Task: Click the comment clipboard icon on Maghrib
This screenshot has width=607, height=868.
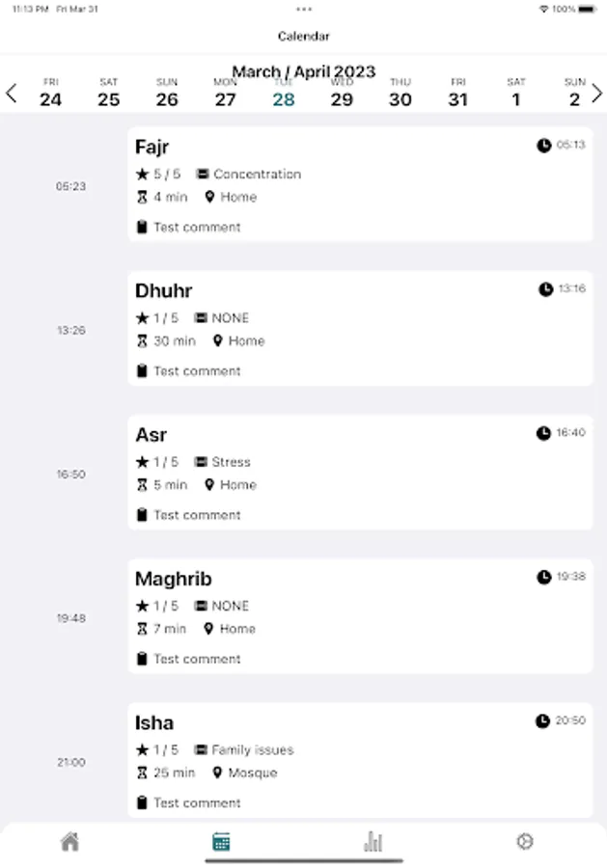Action: point(142,659)
